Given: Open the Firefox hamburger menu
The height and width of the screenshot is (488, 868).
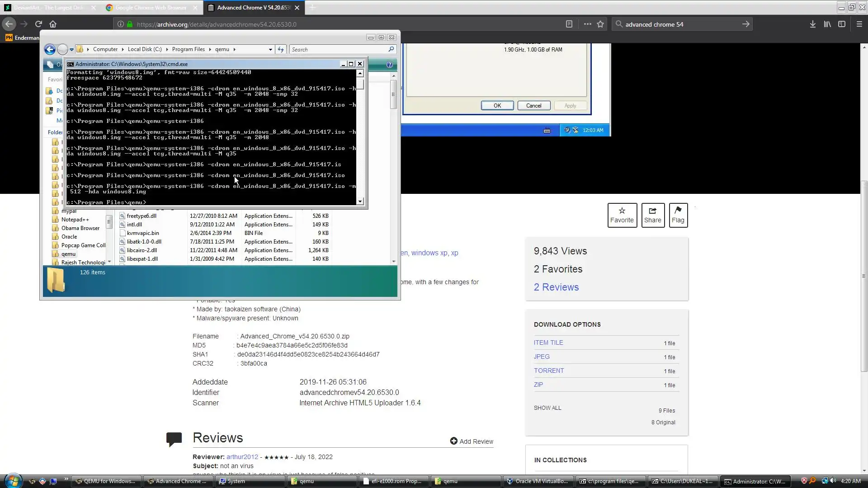Looking at the screenshot, I should coord(859,24).
